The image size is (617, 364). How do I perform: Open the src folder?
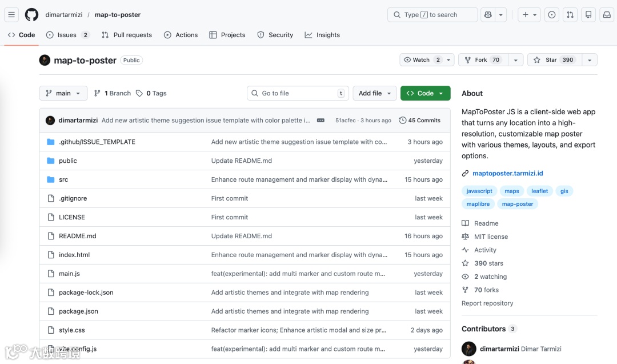point(63,179)
